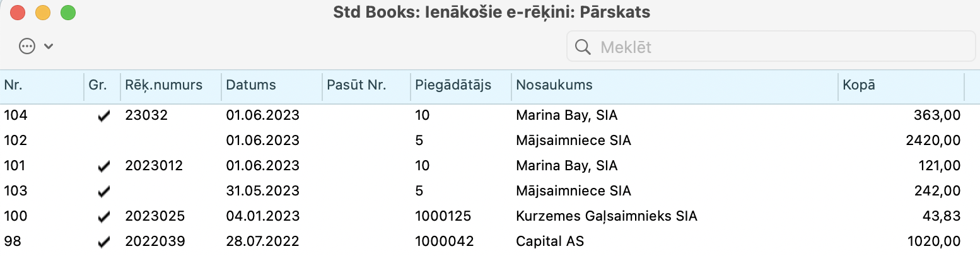Expand the chevron next to the ellipsis
980x256 pixels.
tap(49, 46)
